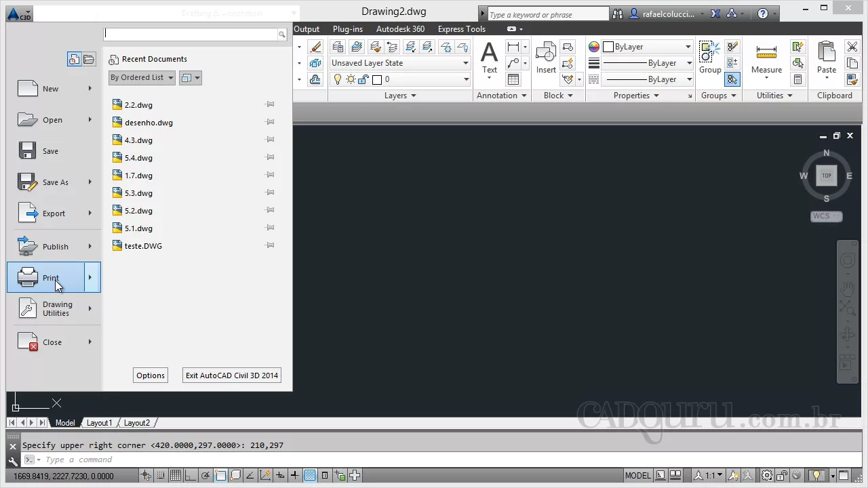Click the AutoCAD application menu logo
Screen dimensions: 868x488
19,14
